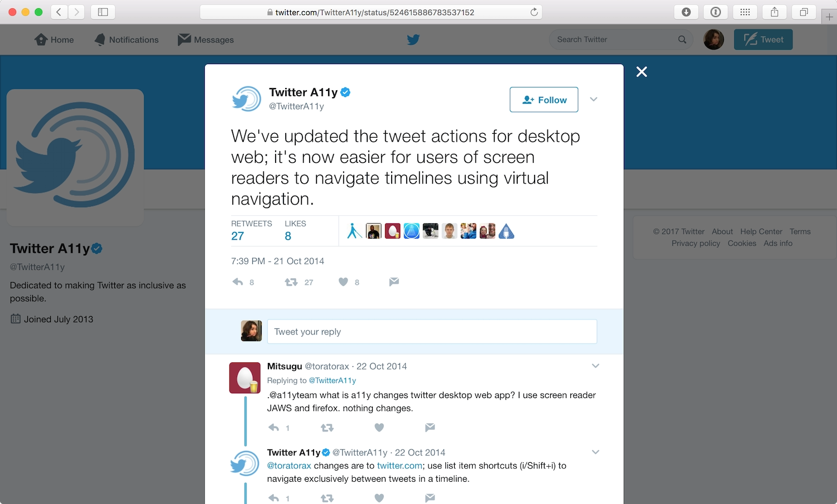Click the Twitter bird logo in the navbar
837x504 pixels.
pos(413,39)
